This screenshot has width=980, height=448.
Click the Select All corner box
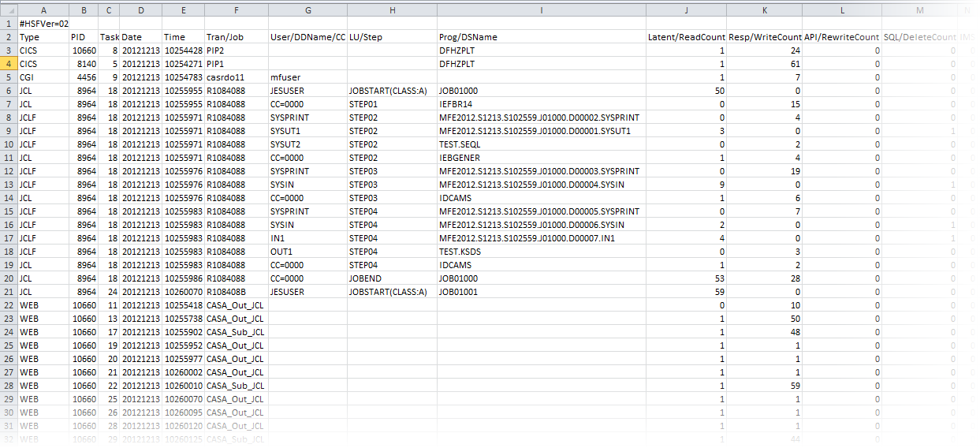[x=8, y=9]
